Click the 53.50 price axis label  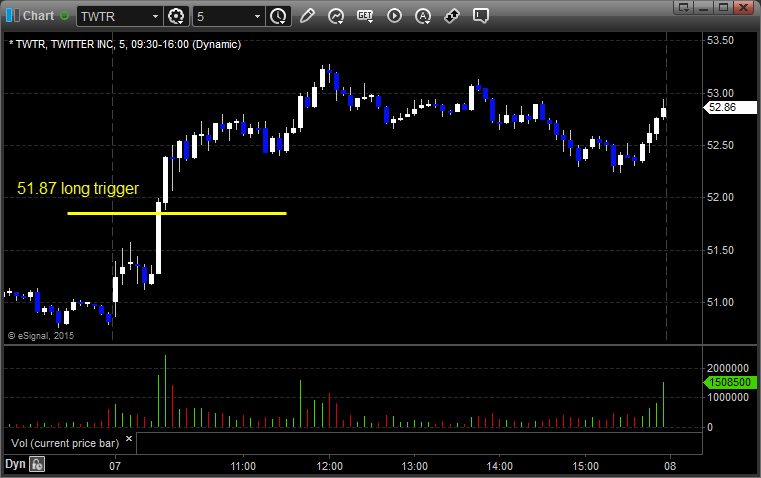[721, 40]
